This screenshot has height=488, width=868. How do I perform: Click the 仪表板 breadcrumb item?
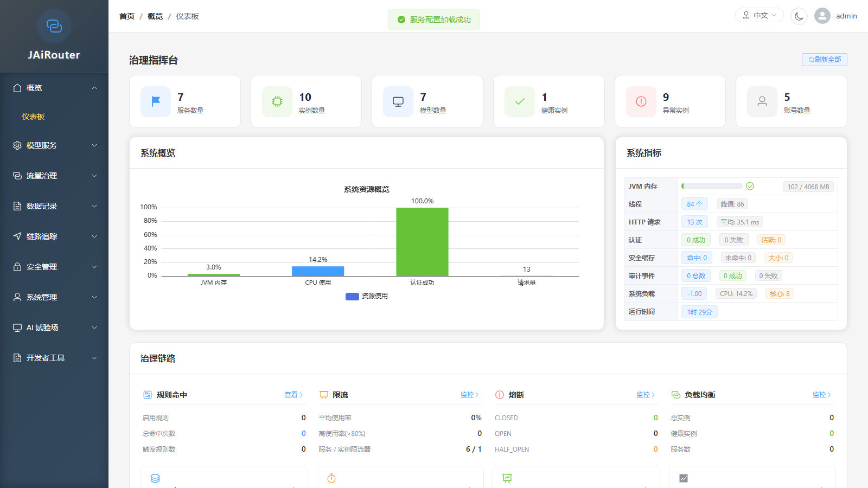(x=187, y=16)
